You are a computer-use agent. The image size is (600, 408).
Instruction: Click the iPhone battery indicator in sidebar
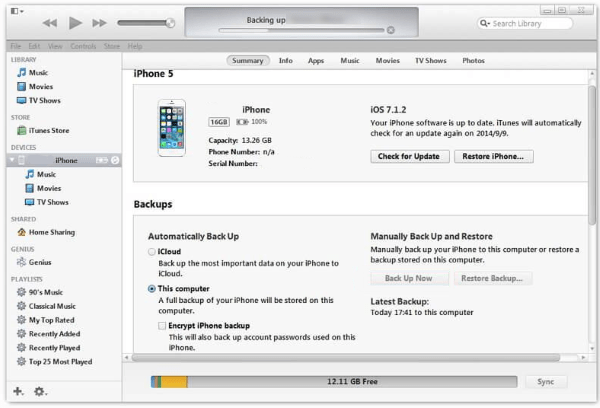click(102, 160)
